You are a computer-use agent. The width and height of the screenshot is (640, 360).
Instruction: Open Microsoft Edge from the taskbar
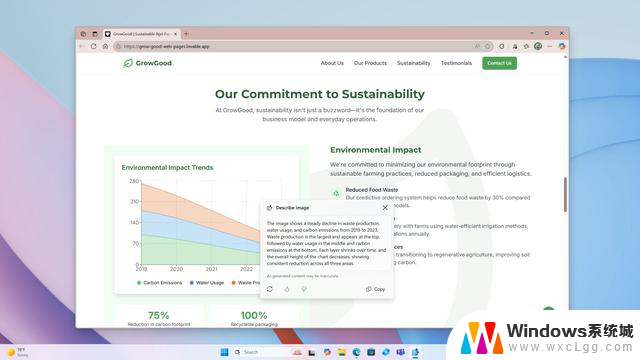click(356, 352)
